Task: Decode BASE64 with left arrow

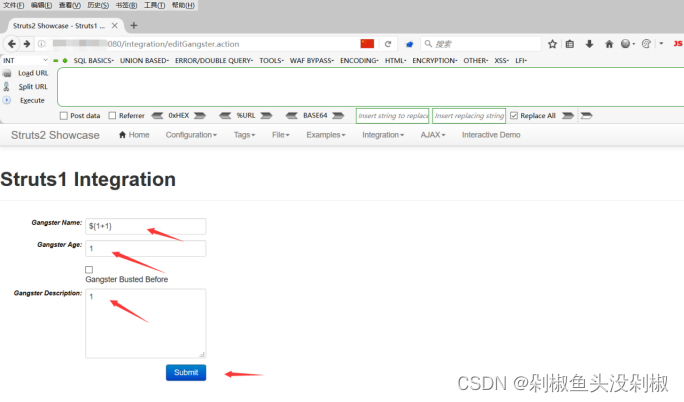Action: [x=291, y=116]
